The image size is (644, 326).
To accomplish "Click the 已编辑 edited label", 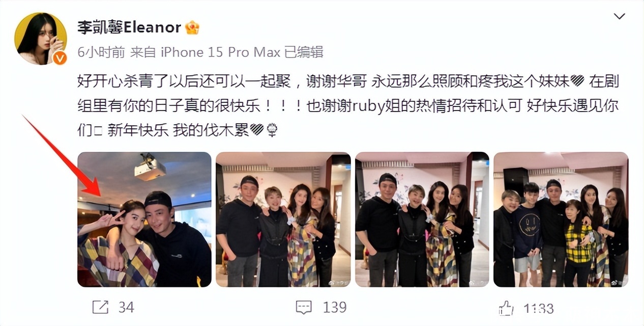I will point(304,52).
